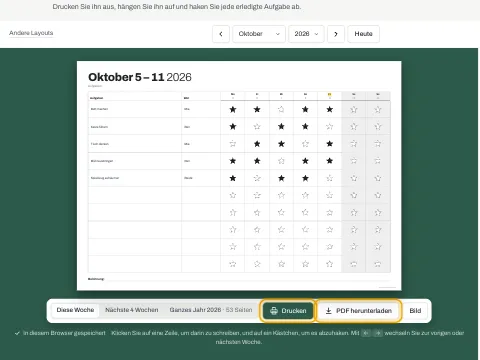Select the Nächste 4 Wochen tab
The height and width of the screenshot is (360, 480).
[132, 310]
